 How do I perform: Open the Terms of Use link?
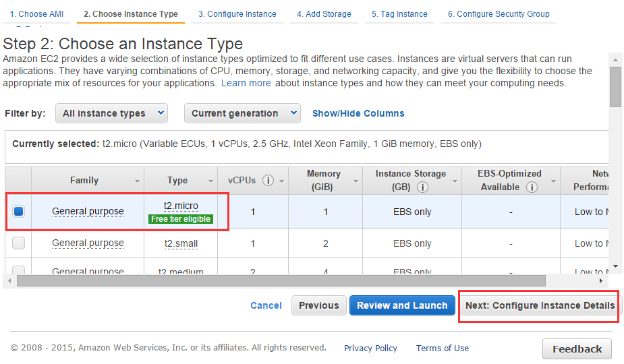[442, 348]
